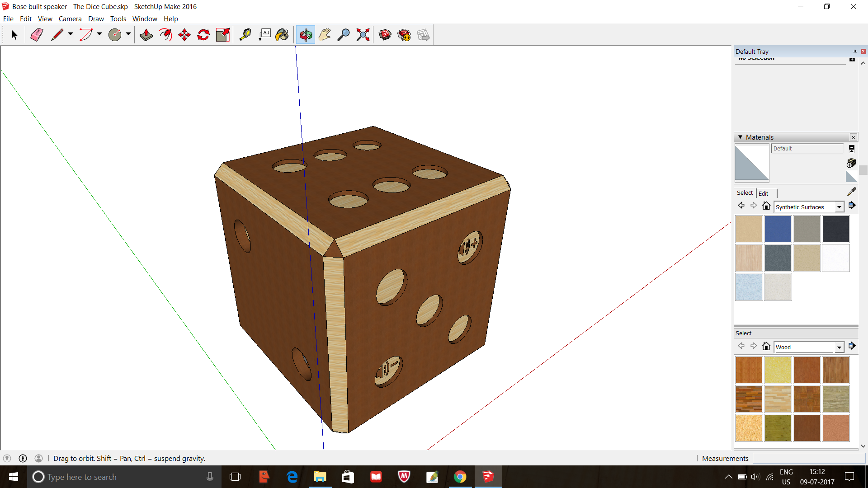Select the Orbit tool in toolbar

305,34
